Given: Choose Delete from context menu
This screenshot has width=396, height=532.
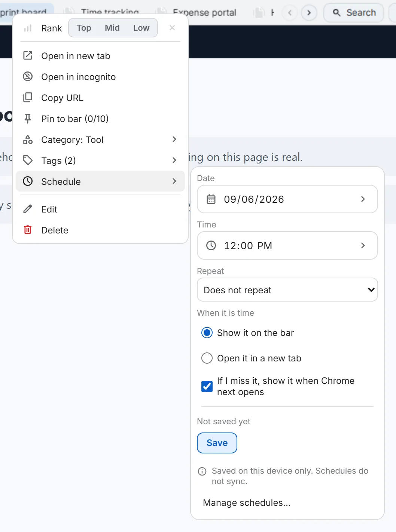Looking at the screenshot, I should pyautogui.click(x=100, y=230).
